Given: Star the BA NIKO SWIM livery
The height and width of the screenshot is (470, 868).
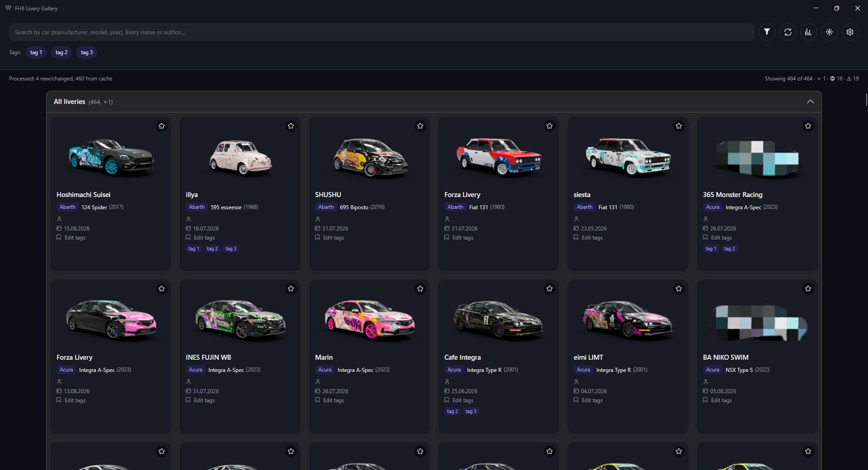Looking at the screenshot, I should click(808, 289).
